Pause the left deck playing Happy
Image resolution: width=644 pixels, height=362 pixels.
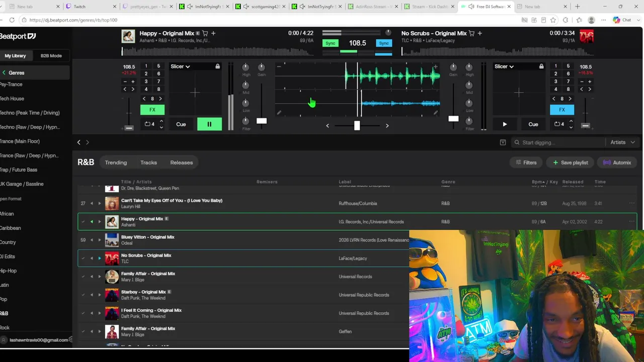(x=209, y=124)
